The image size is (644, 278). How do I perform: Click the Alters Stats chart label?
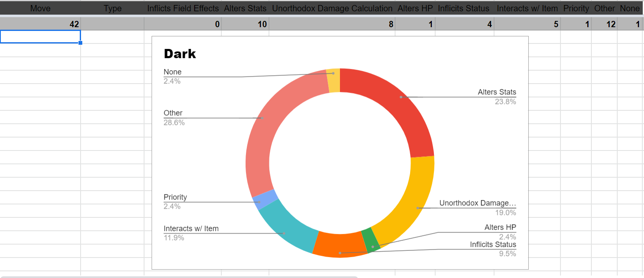pos(497,92)
